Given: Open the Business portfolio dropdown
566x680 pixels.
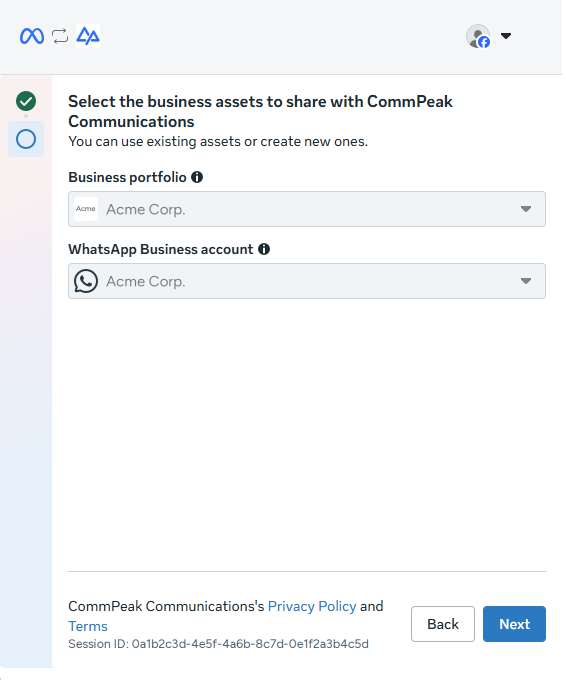Looking at the screenshot, I should tap(307, 209).
